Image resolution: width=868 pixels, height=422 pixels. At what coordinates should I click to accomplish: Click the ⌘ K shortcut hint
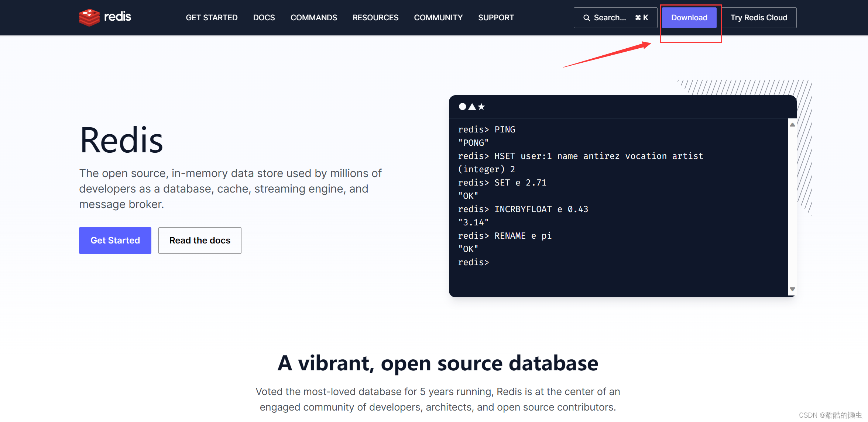642,18
